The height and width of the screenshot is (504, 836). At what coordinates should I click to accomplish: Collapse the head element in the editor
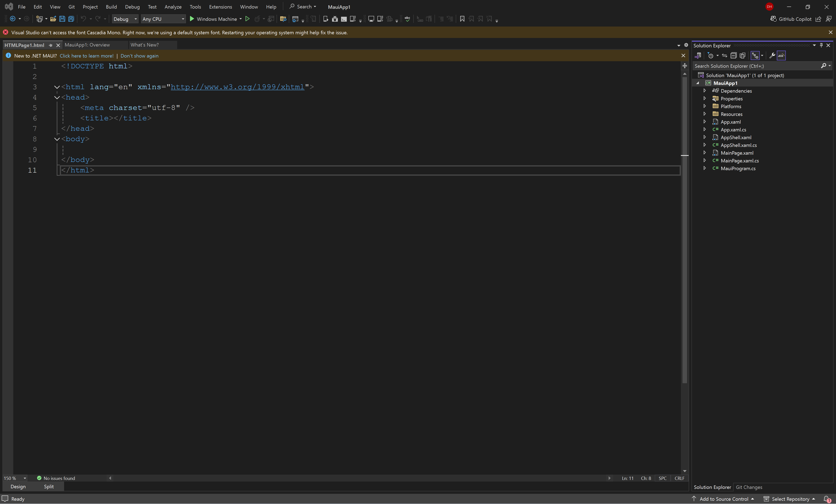tap(57, 97)
